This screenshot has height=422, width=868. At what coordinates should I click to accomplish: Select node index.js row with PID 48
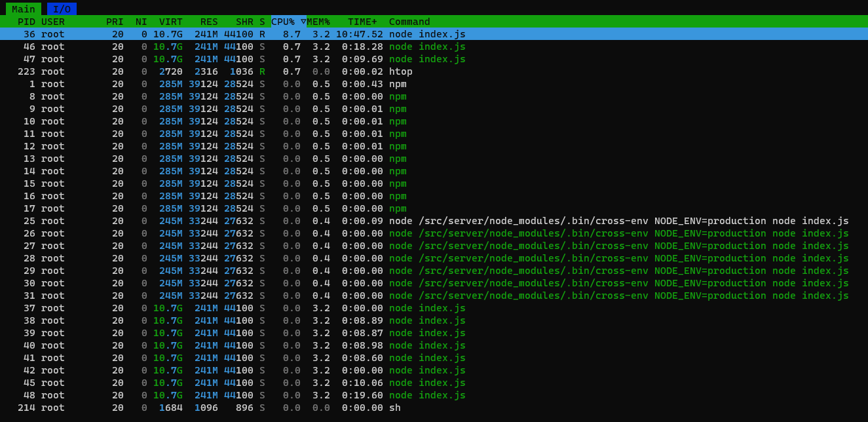[427, 395]
